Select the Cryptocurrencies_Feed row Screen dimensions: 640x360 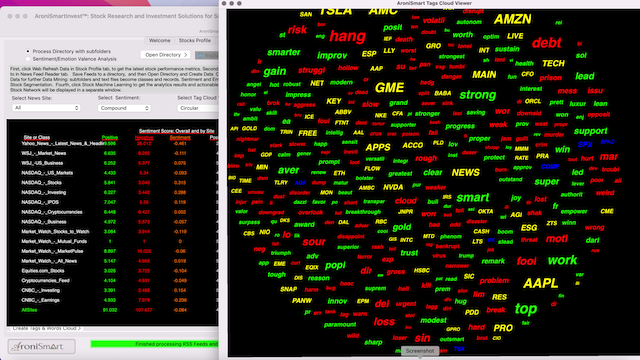tap(45, 281)
